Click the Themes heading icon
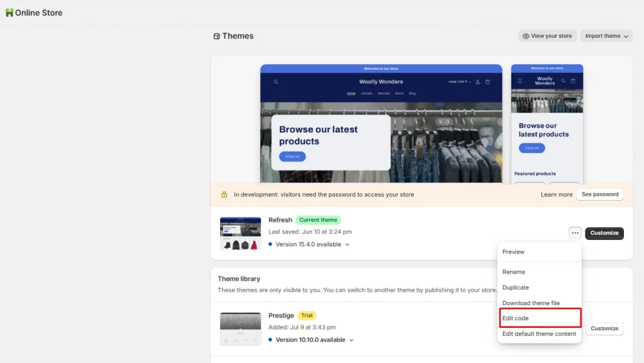644x363 pixels. 216,36
